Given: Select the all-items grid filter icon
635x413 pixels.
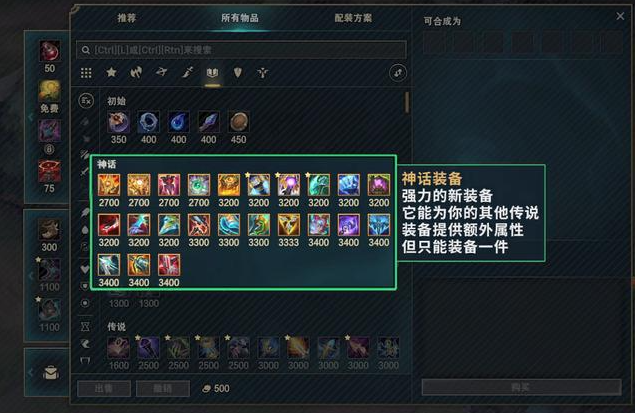Looking at the screenshot, I should (x=86, y=73).
